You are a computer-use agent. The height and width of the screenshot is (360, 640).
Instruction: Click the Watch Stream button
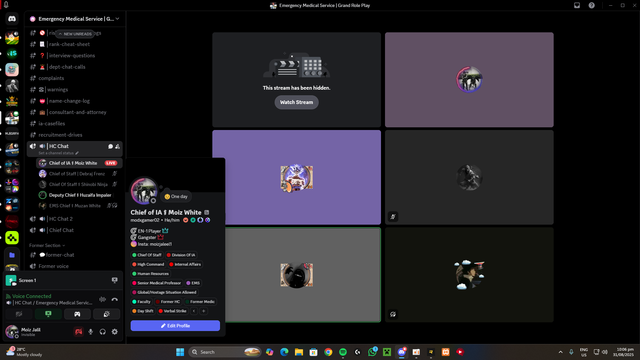(296, 102)
